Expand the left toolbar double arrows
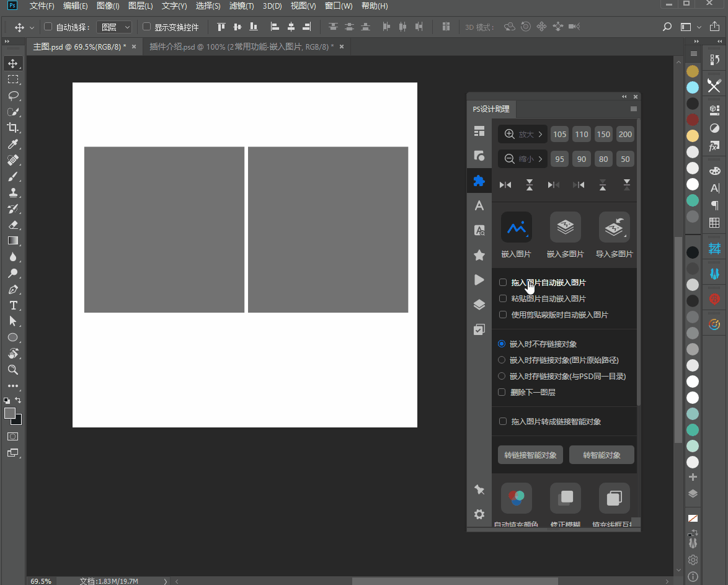This screenshot has width=728, height=585. [7, 42]
